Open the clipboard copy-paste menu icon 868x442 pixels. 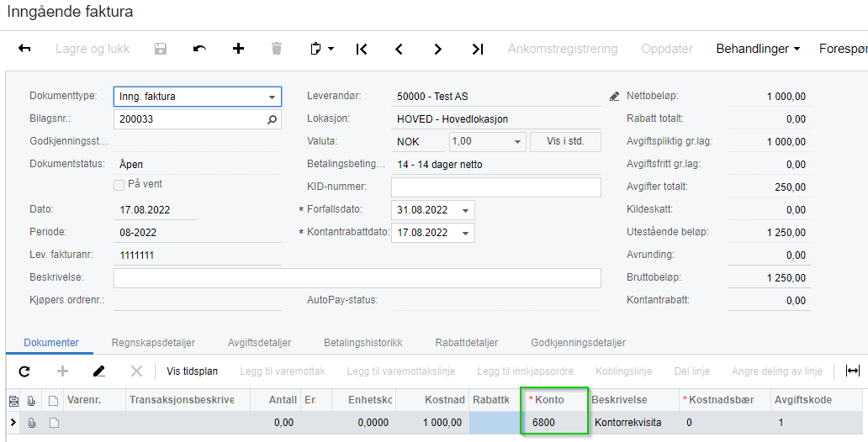coord(321,49)
